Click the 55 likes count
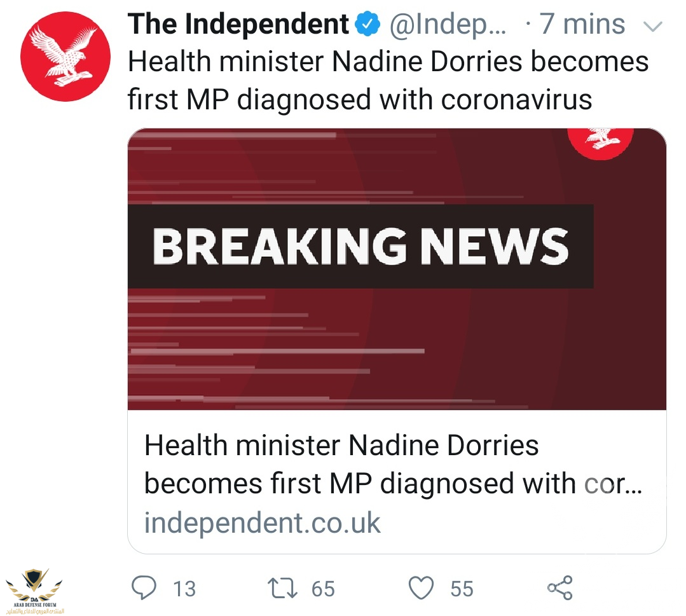686x616 pixels. [x=462, y=589]
